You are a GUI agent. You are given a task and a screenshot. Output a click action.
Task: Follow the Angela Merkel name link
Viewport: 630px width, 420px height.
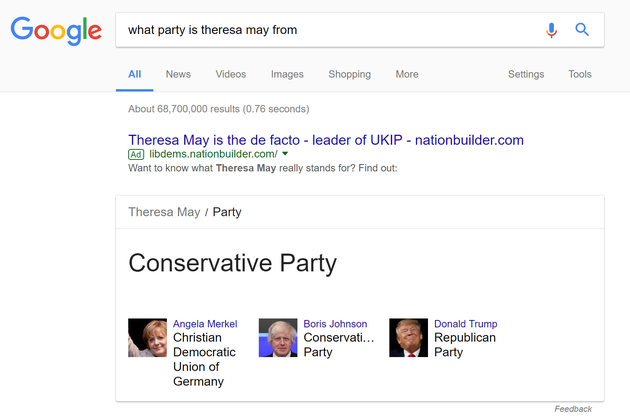tap(205, 324)
